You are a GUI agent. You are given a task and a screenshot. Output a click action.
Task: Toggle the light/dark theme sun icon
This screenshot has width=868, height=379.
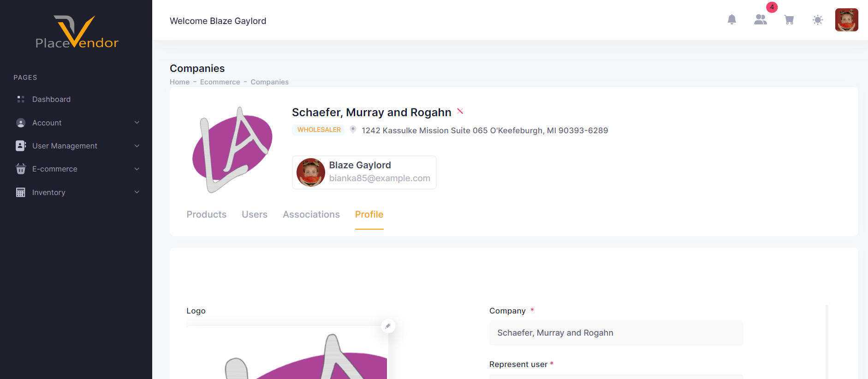(818, 20)
